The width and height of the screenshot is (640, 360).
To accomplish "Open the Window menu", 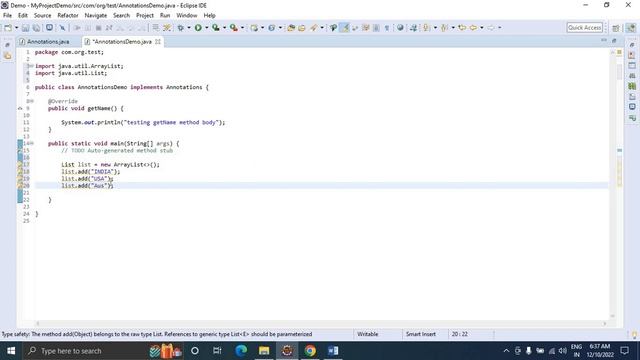I will pos(187,16).
